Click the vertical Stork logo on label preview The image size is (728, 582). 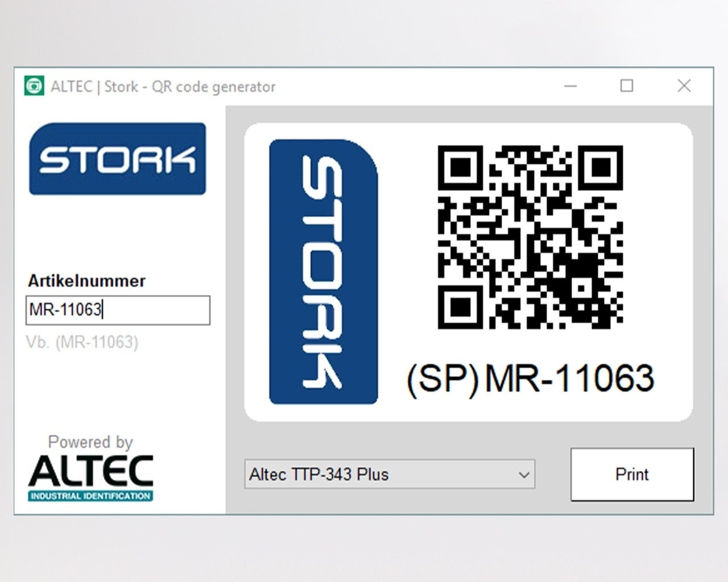coord(323,272)
